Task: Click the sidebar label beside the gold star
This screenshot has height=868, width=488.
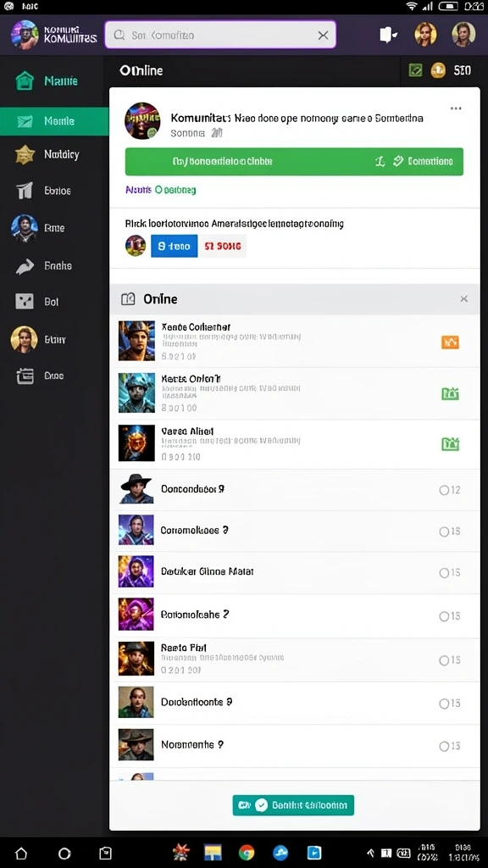Action: click(x=61, y=154)
